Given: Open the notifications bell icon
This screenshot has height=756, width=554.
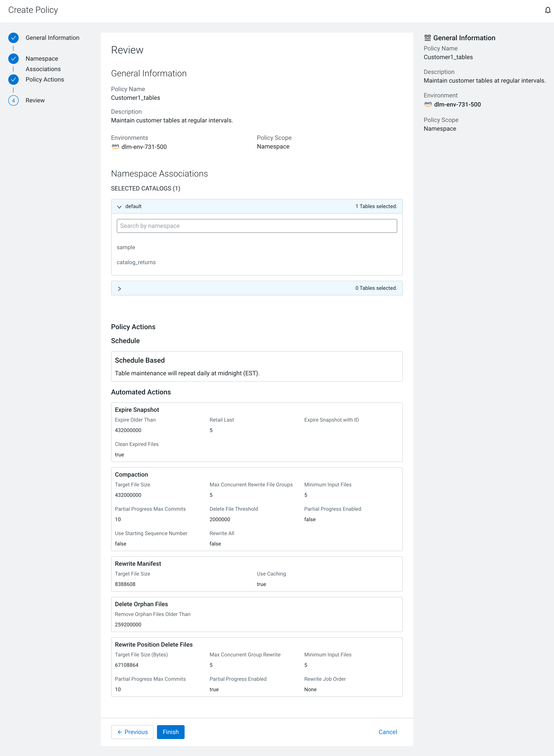Looking at the screenshot, I should tap(548, 10).
